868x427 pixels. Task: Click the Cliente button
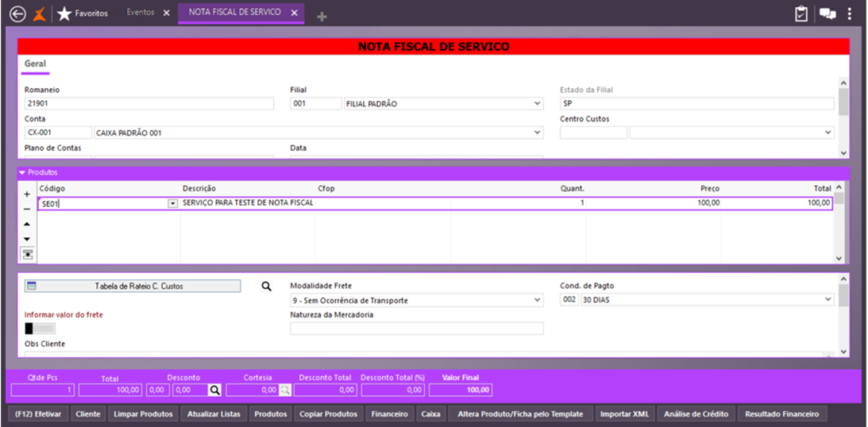point(88,414)
